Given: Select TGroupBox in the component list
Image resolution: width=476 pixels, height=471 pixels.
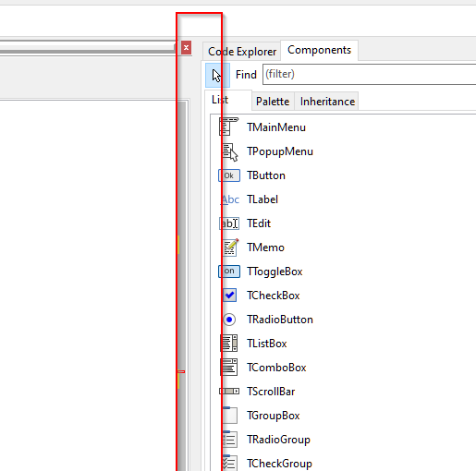Looking at the screenshot, I should coord(273,416).
